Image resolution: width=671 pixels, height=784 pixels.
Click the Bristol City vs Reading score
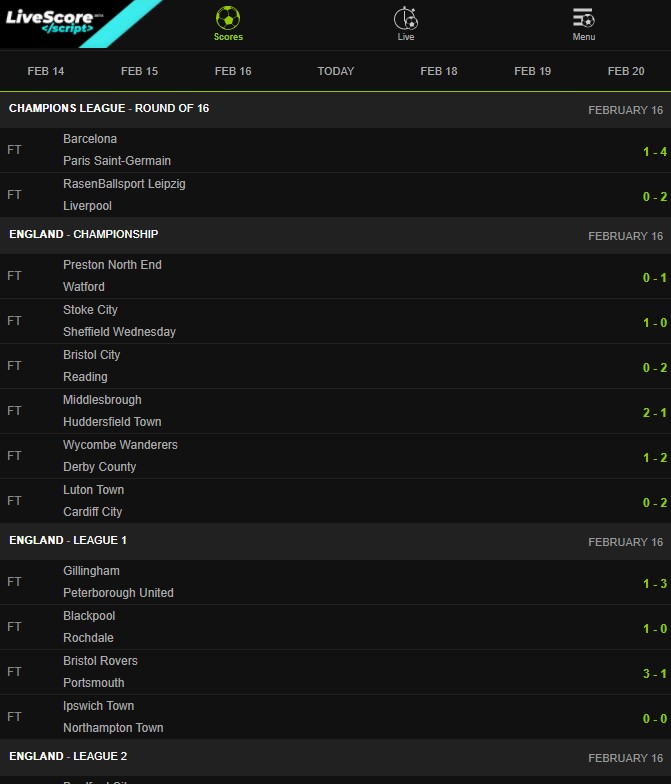click(654, 368)
